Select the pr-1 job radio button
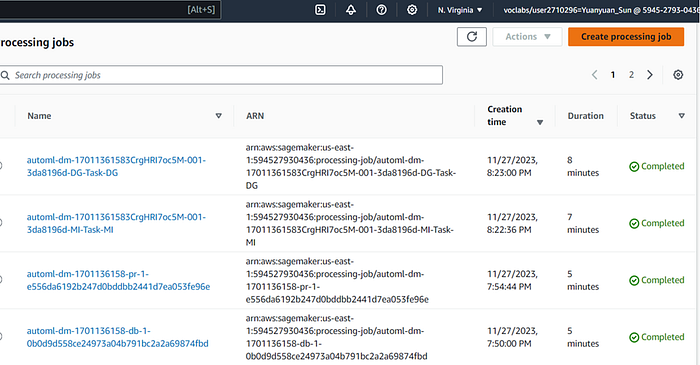The width and height of the screenshot is (700, 365). pos(1,280)
